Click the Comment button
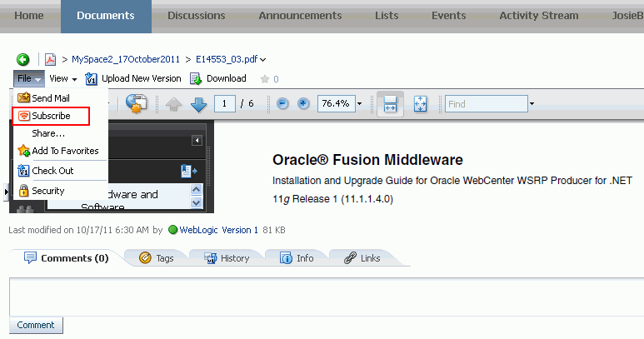Viewport: 644px width, 339px height. click(x=36, y=325)
